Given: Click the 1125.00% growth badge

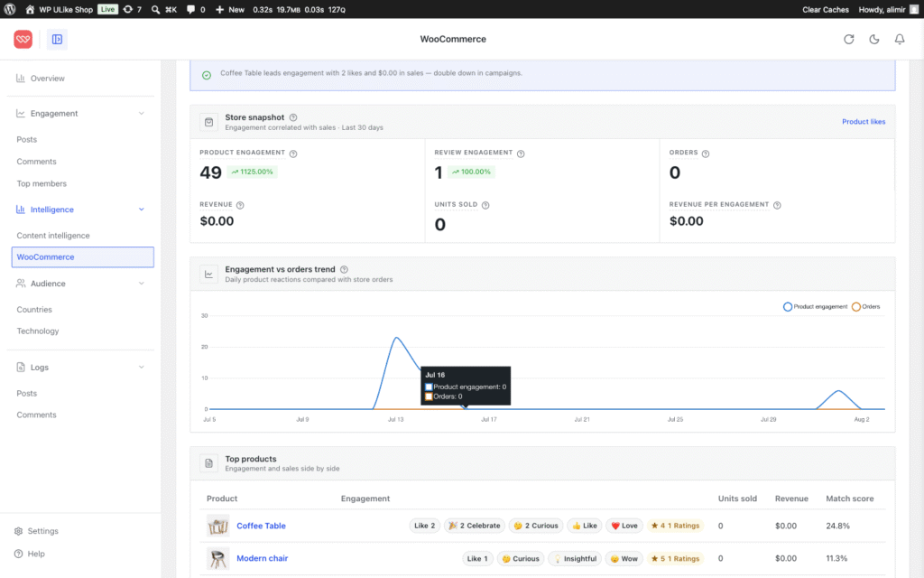Looking at the screenshot, I should click(x=253, y=172).
